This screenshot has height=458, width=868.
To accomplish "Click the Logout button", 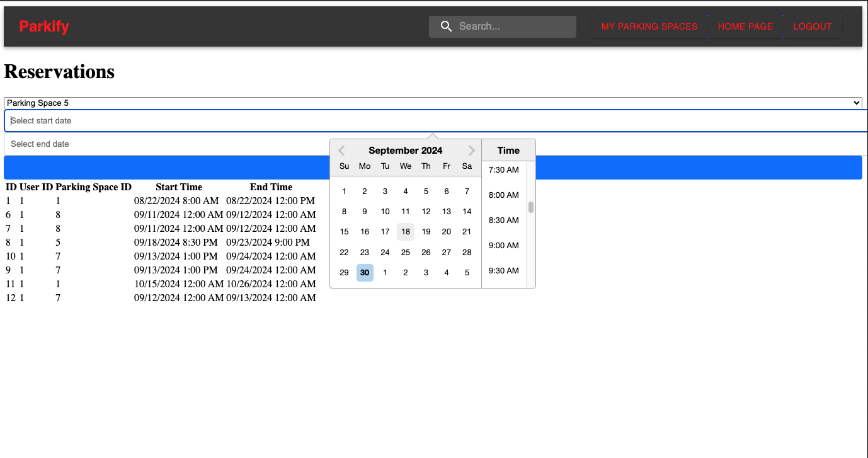I will click(812, 26).
